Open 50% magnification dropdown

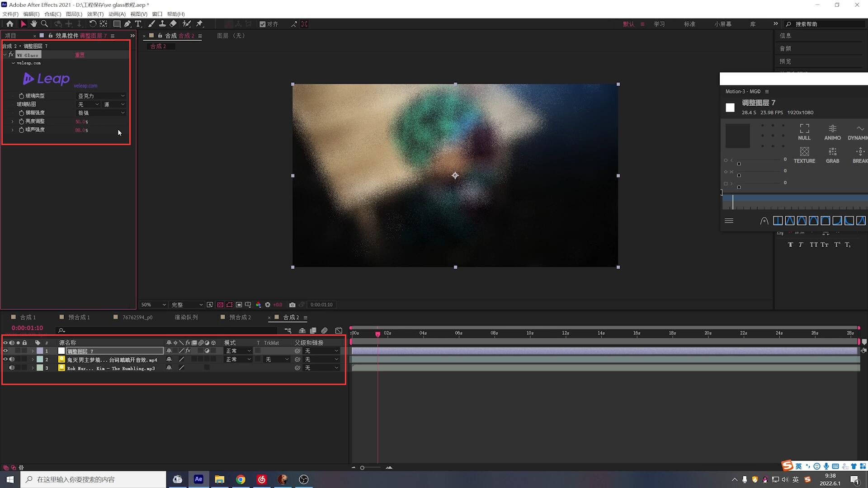[153, 305]
